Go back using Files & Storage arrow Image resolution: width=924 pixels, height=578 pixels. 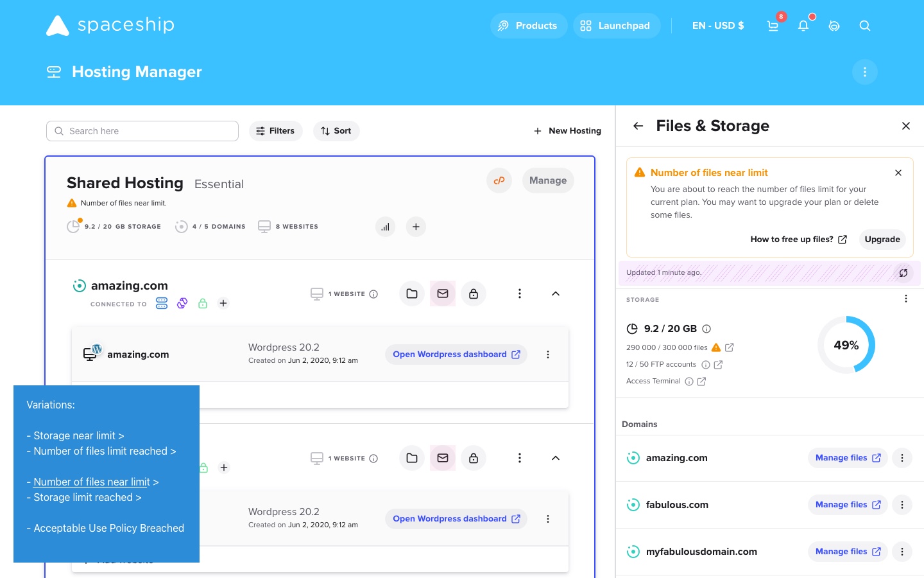638,126
